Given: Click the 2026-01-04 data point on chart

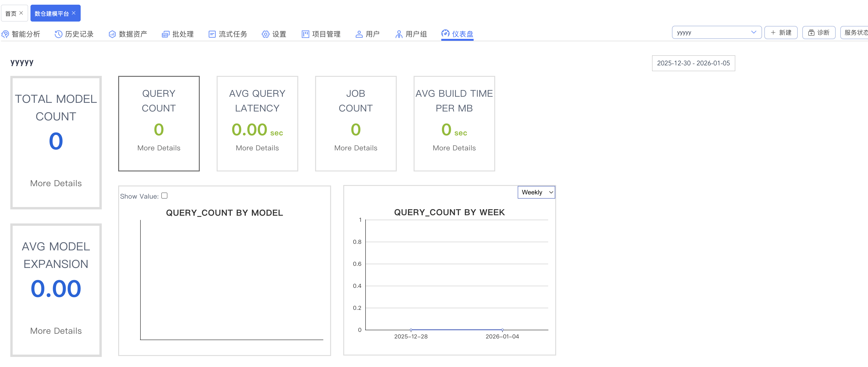Looking at the screenshot, I should pyautogui.click(x=502, y=330).
